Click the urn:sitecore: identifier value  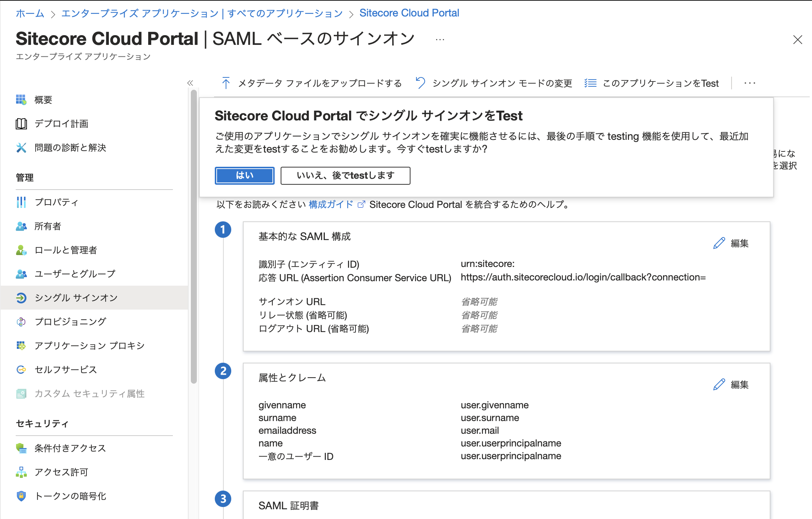coord(488,264)
